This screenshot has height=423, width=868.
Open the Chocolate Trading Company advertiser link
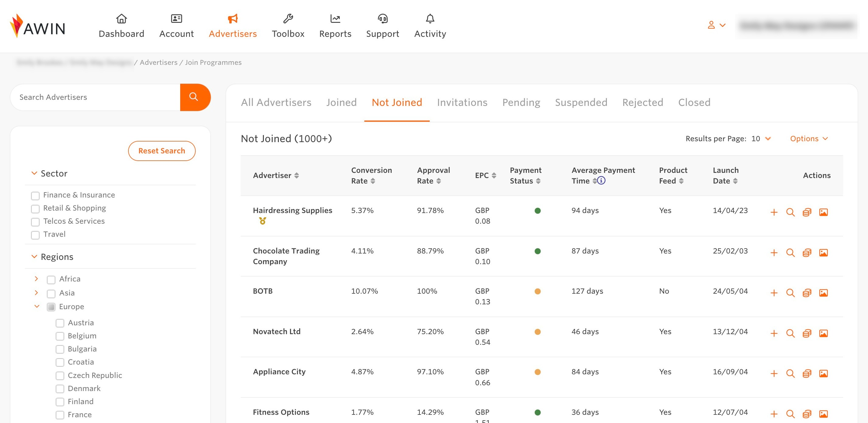click(x=286, y=256)
